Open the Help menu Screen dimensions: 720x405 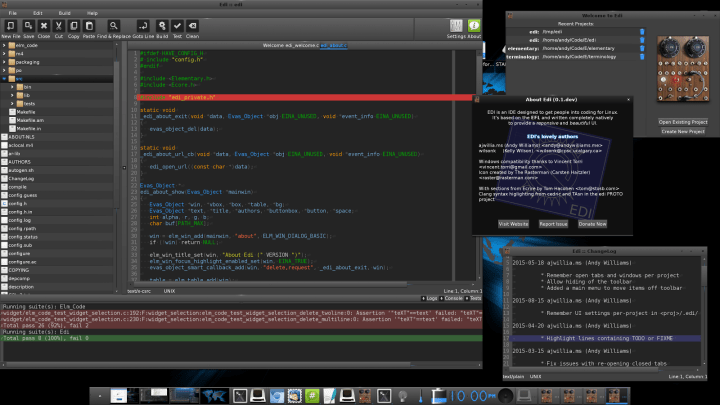(92, 13)
